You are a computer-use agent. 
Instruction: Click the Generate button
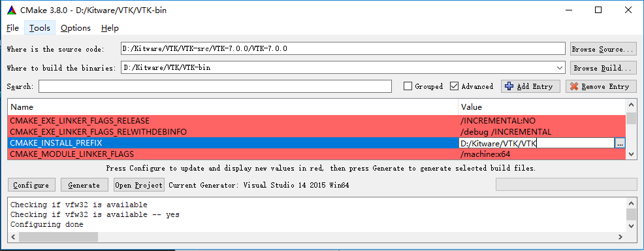coord(84,185)
